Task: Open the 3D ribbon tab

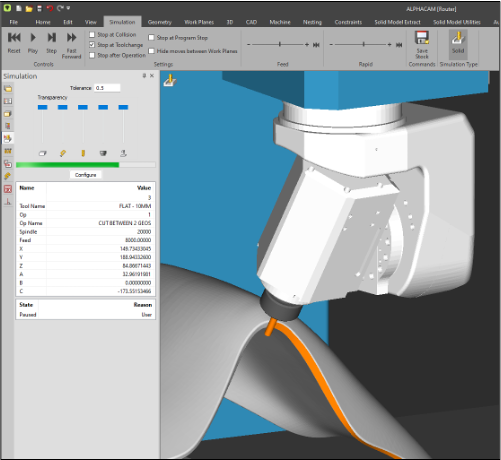Action: [230, 22]
